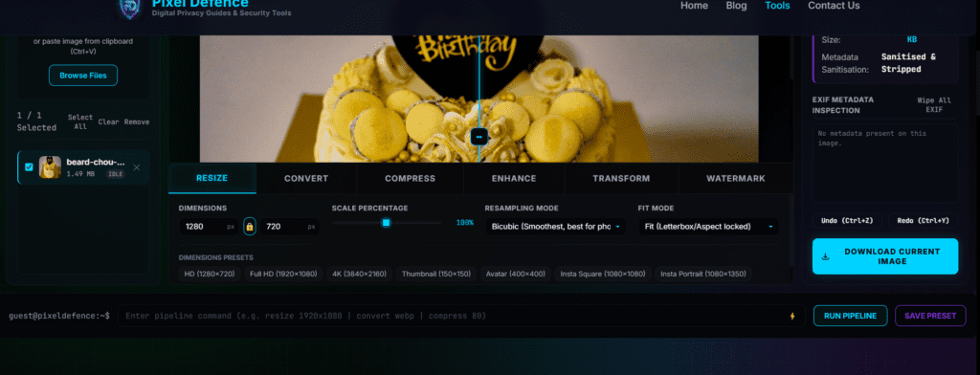Click Run Pipeline button
This screenshot has width=980, height=375.
850,316
